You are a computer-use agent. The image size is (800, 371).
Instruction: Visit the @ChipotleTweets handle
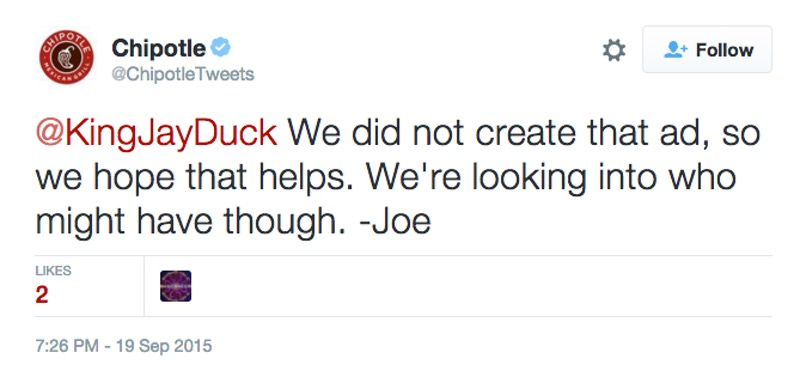coord(183,75)
